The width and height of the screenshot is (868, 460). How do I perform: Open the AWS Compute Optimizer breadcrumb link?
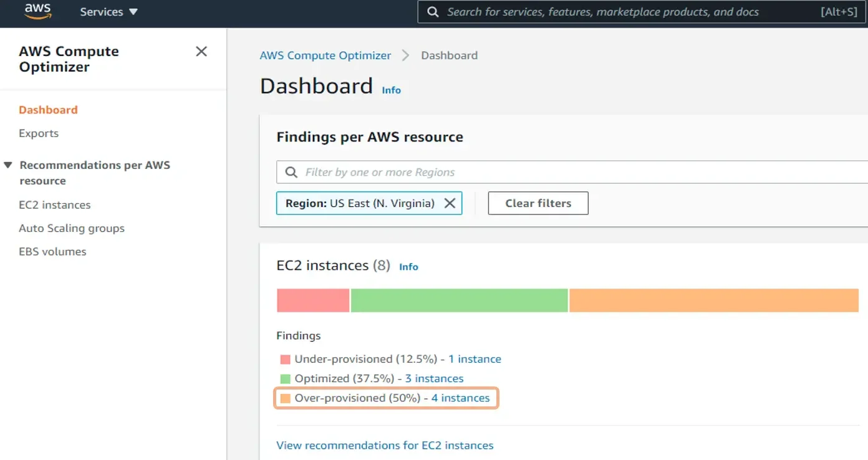(x=325, y=55)
